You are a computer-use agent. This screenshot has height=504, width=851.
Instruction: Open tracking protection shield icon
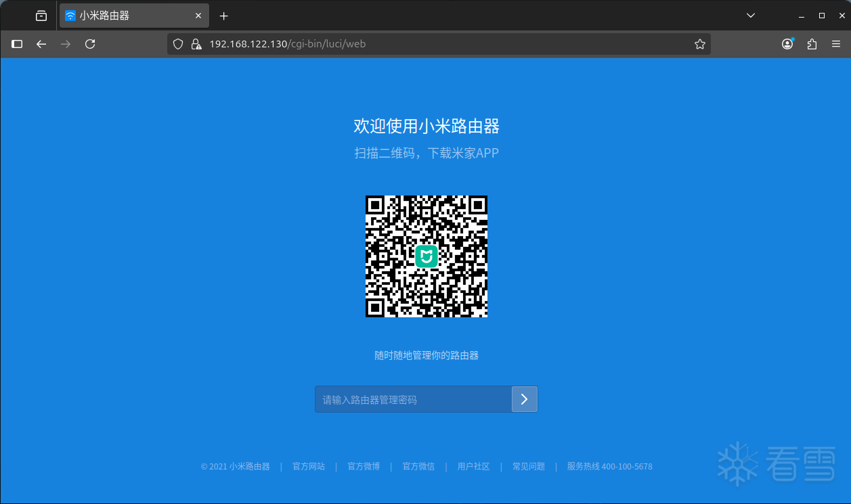178,44
